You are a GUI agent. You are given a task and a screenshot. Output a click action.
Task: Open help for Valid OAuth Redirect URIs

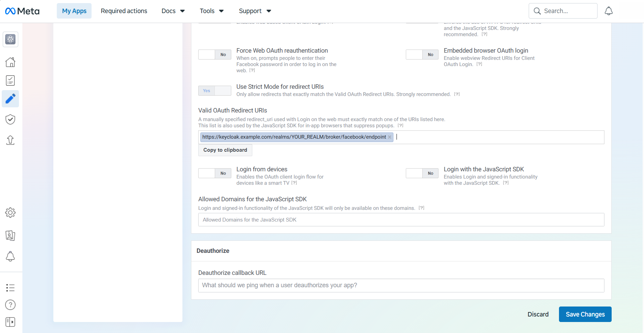[400, 125]
